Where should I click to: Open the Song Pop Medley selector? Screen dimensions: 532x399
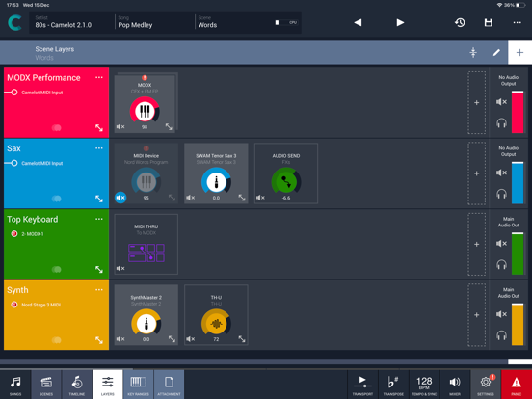tap(154, 22)
